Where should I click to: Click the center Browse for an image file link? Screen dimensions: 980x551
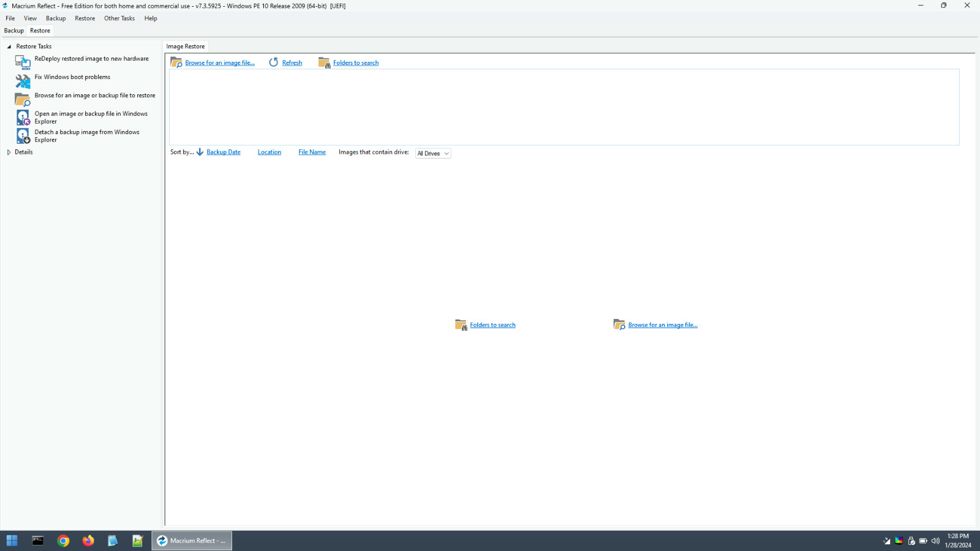point(663,325)
